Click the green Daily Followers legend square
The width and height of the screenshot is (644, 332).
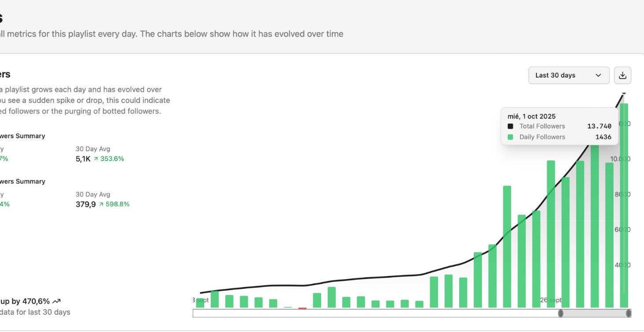click(x=510, y=137)
